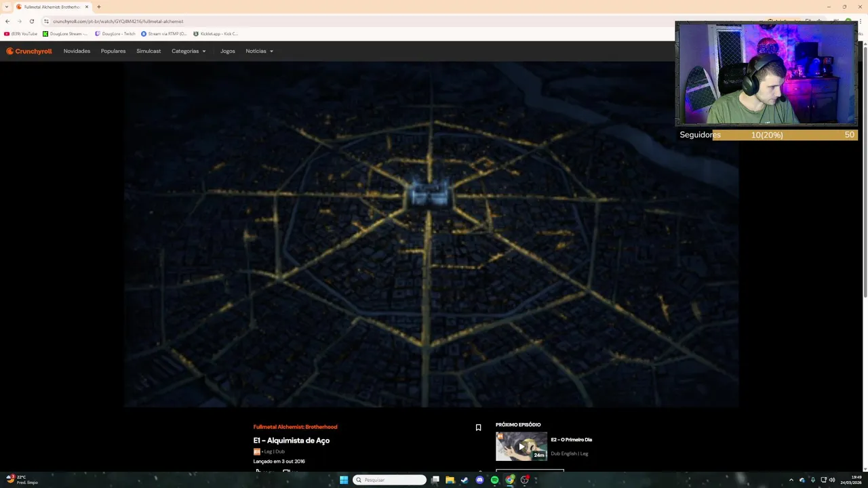Open the YouTube bookmark
868x488 pixels.
click(20, 33)
